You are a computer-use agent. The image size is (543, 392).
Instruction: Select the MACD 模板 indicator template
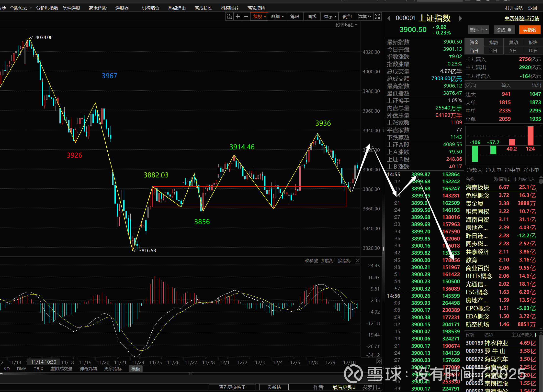[x=136, y=369]
